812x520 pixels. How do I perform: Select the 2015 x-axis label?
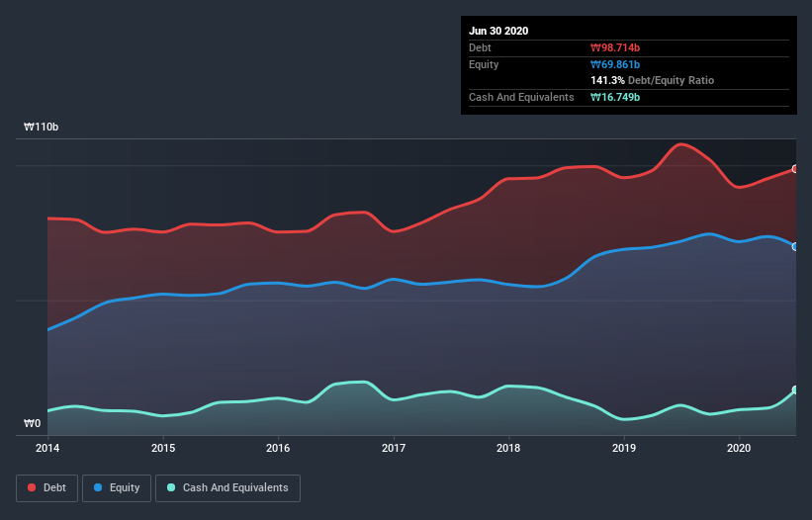tap(163, 448)
